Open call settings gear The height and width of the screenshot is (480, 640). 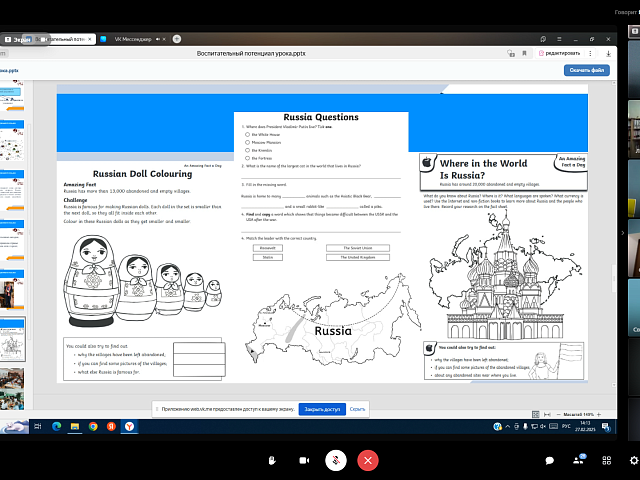(634, 460)
